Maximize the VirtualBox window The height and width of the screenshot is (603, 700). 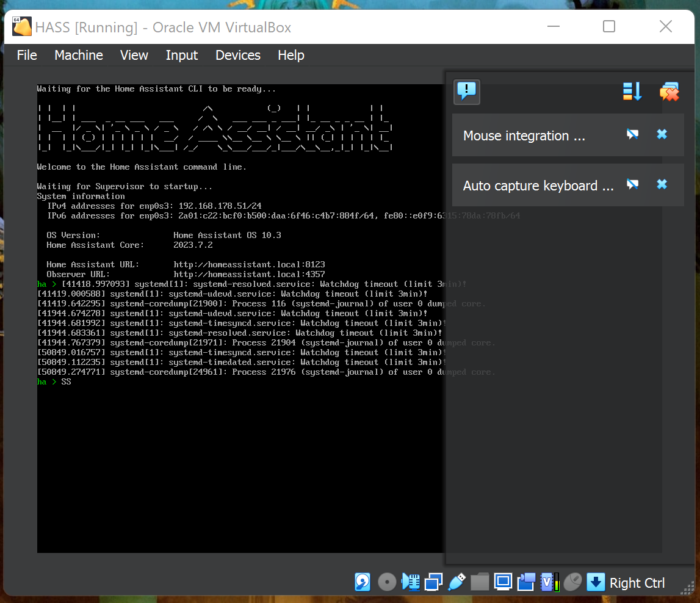pyautogui.click(x=609, y=26)
